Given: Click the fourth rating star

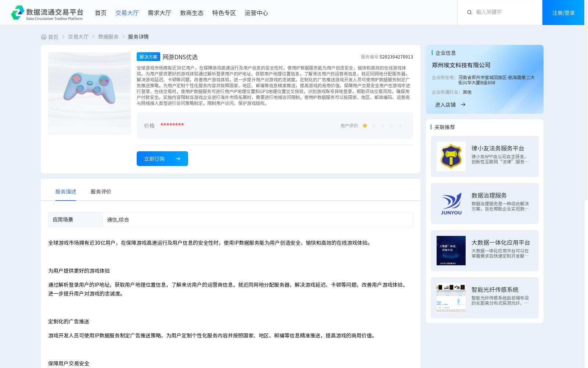Looking at the screenshot, I should 391,126.
